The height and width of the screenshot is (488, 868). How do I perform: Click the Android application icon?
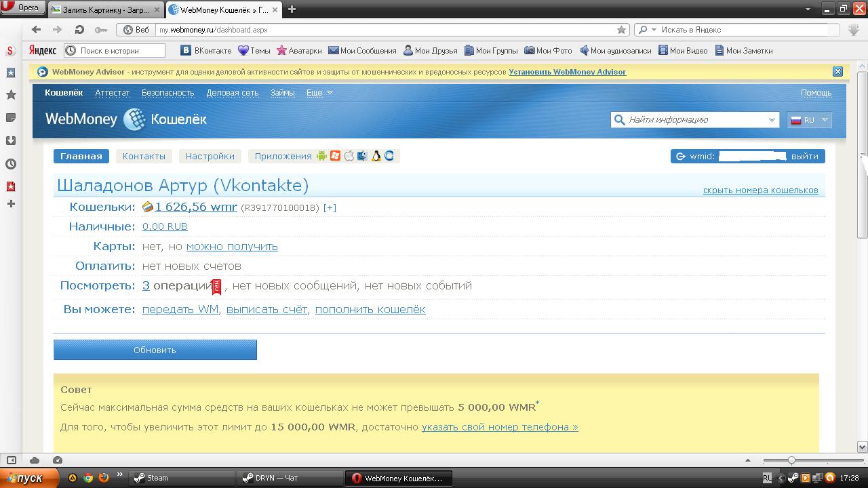tap(321, 156)
